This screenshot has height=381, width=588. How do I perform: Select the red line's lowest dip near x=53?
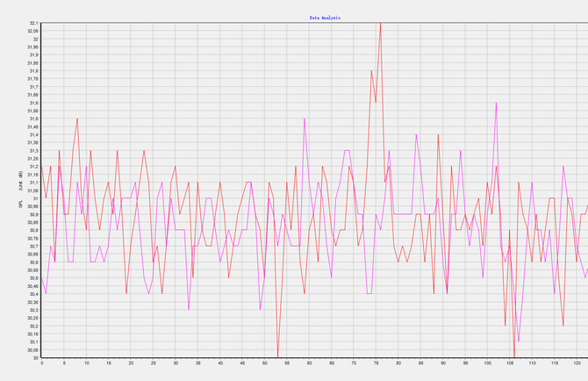278,356
